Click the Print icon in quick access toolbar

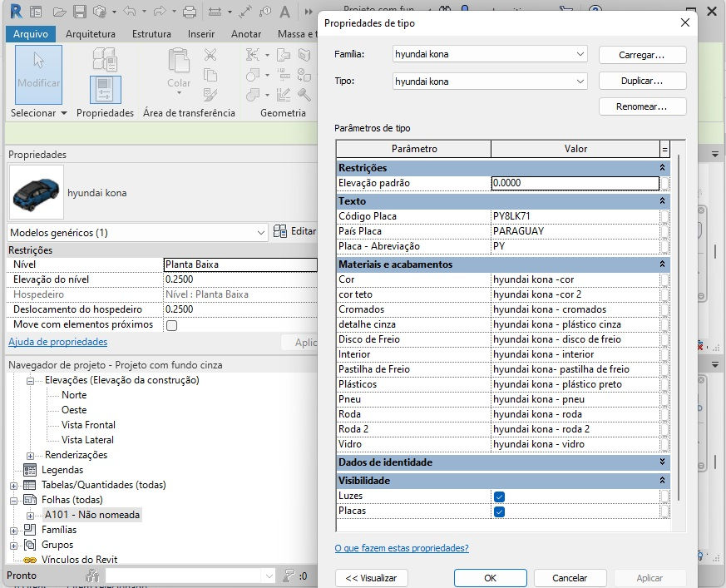pyautogui.click(x=190, y=12)
